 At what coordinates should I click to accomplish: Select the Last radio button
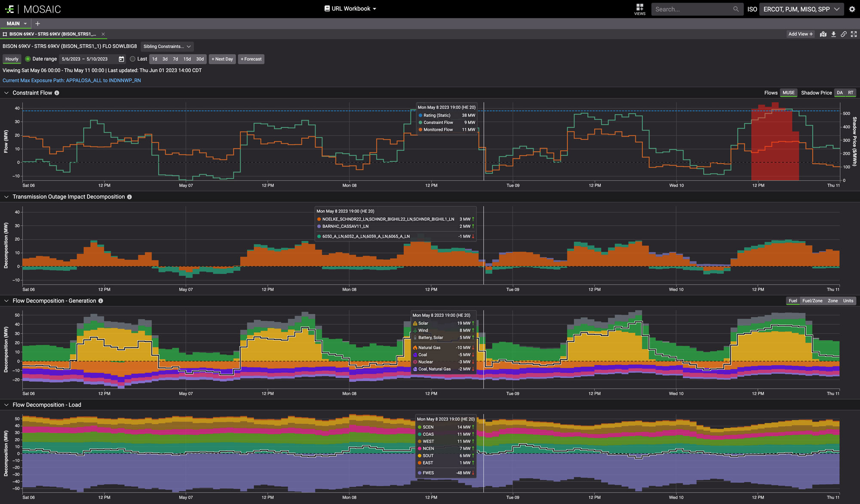click(x=132, y=59)
